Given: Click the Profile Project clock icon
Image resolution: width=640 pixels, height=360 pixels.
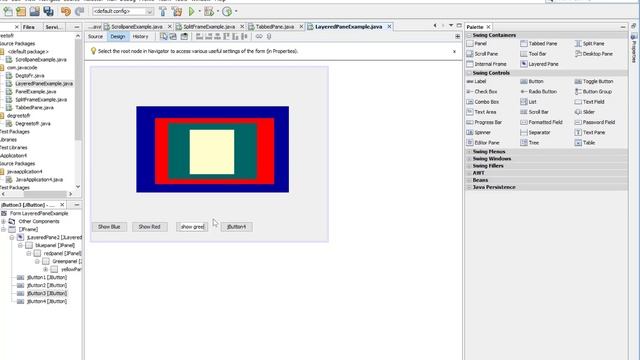Looking at the screenshot, I should click(x=227, y=11).
